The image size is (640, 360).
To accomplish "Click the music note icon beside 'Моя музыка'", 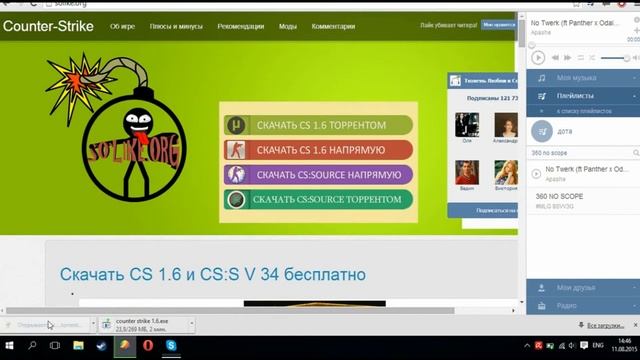I will [x=542, y=78].
